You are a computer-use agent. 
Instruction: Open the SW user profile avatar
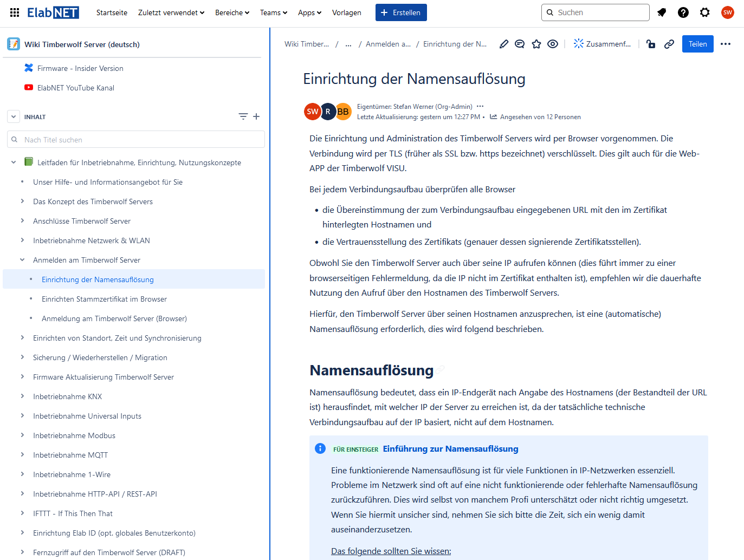728,12
